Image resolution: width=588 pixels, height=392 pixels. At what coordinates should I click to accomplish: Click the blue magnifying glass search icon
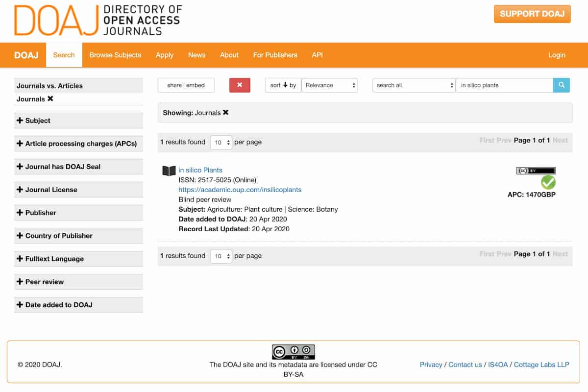click(562, 85)
